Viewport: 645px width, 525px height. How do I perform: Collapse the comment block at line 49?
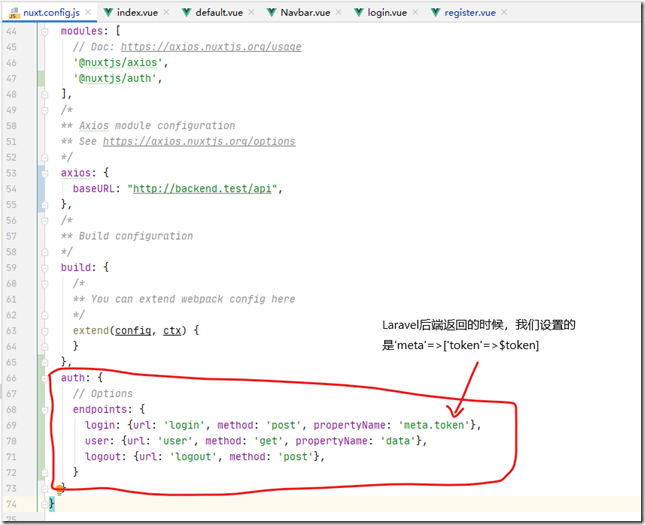coord(44,110)
